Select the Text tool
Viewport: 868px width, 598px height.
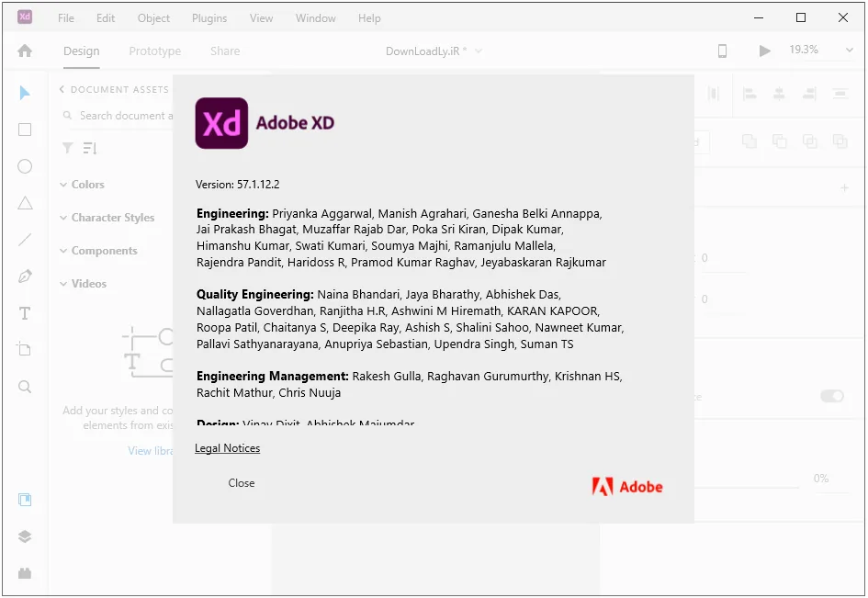pos(25,313)
